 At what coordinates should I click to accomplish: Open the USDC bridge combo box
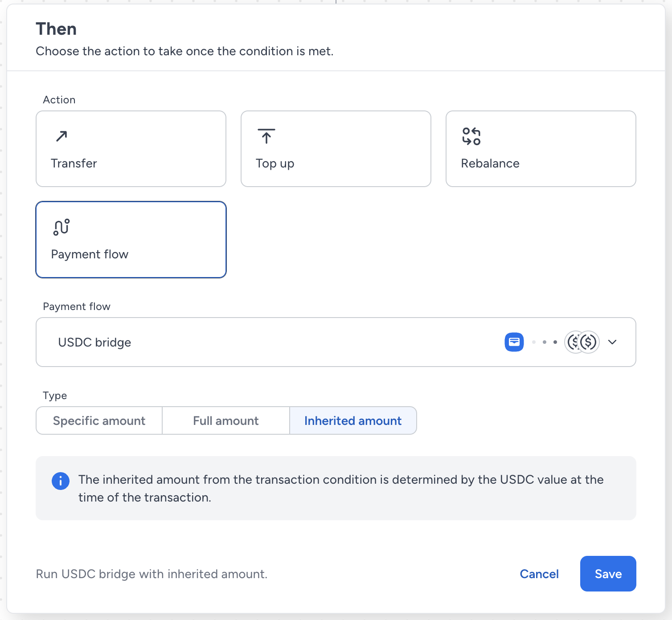[336, 342]
